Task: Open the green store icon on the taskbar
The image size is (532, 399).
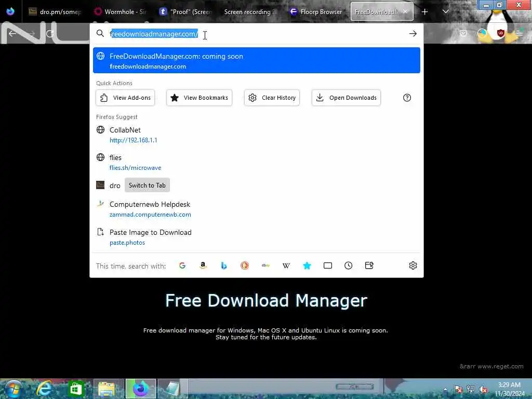Action: pyautogui.click(x=76, y=389)
